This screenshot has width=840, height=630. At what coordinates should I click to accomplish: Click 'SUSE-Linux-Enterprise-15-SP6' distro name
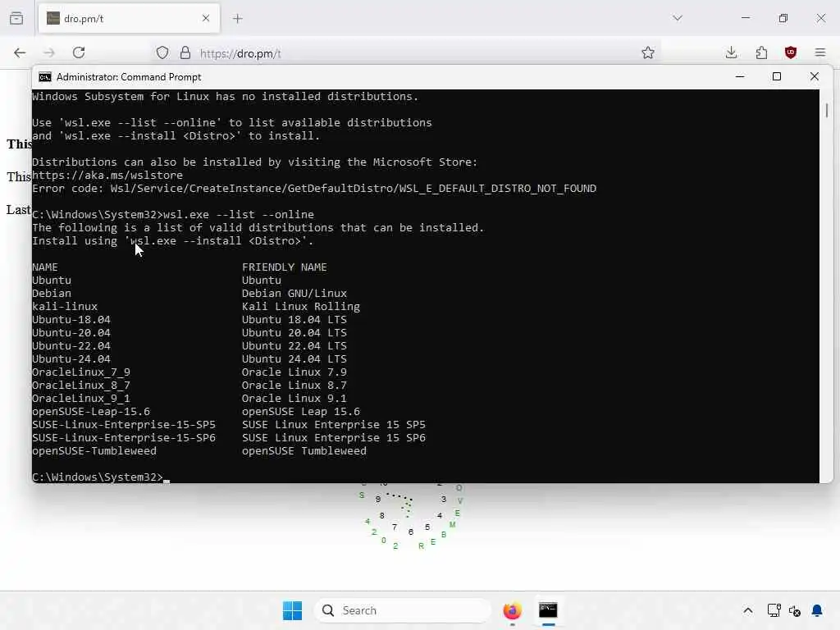124,438
